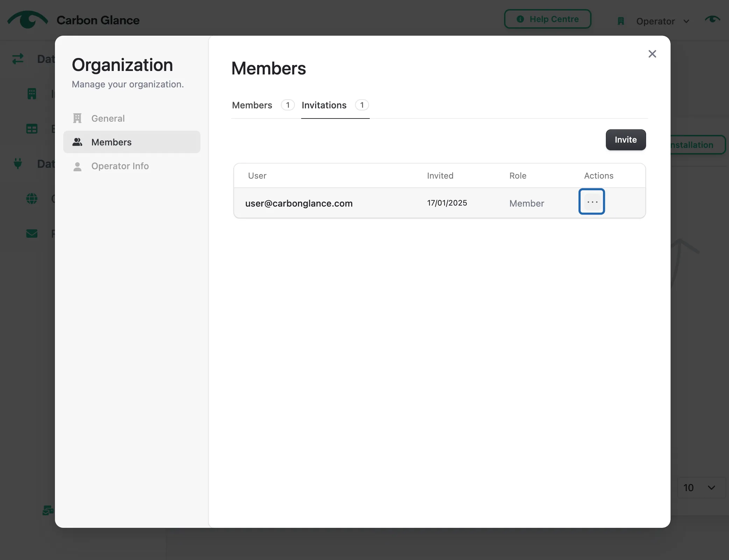Click the Invited column header
The width and height of the screenshot is (729, 560).
point(440,176)
